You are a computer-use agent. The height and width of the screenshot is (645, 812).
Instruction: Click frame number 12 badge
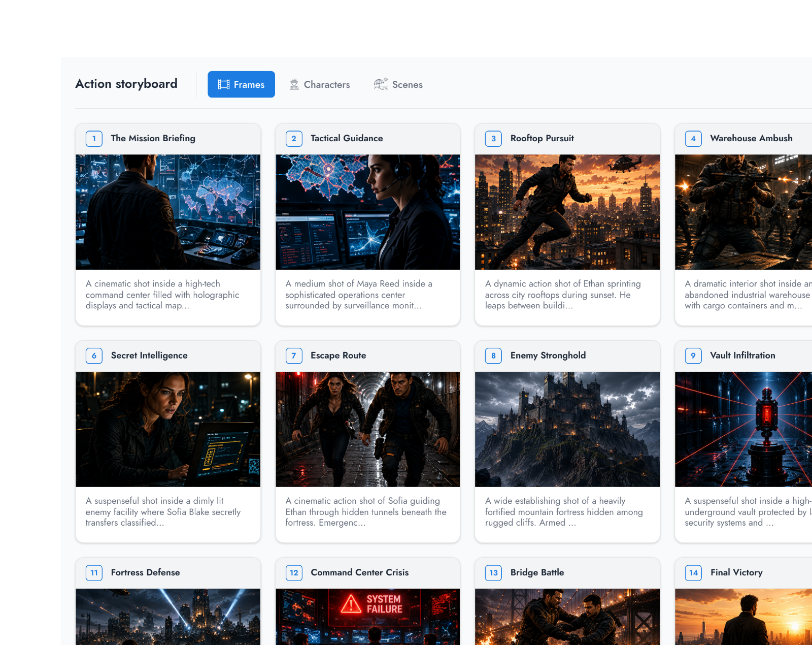click(294, 573)
